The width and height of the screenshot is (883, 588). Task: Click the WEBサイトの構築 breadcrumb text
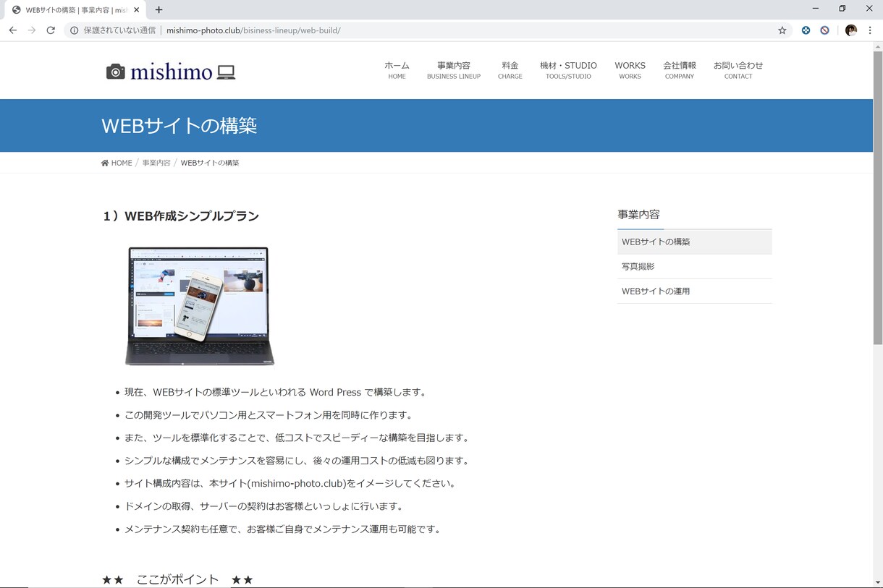click(x=210, y=163)
